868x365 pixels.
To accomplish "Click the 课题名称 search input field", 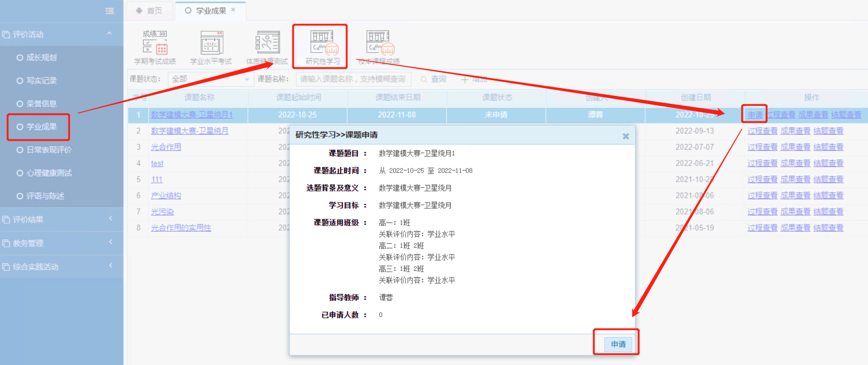I will (353, 79).
